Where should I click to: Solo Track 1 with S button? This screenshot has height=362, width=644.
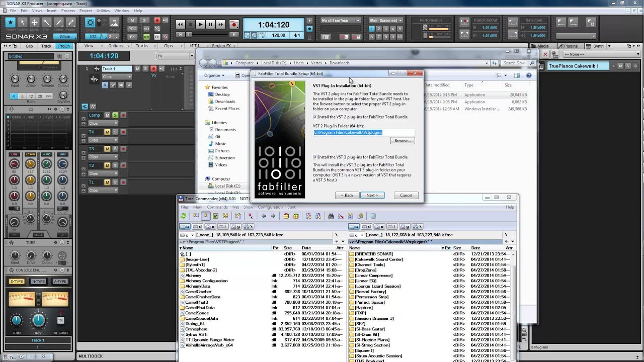click(146, 68)
